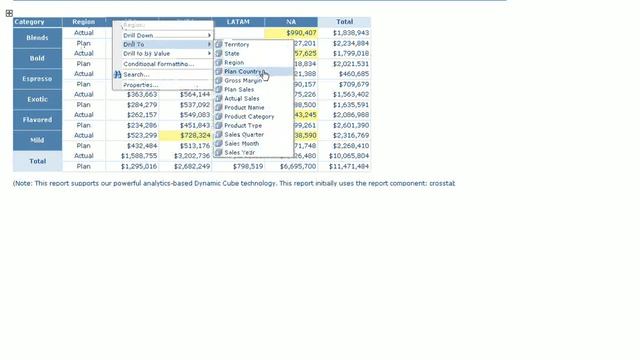Click the $363,663 value cell
Viewport: 640px width, 360px height.
(x=132, y=94)
